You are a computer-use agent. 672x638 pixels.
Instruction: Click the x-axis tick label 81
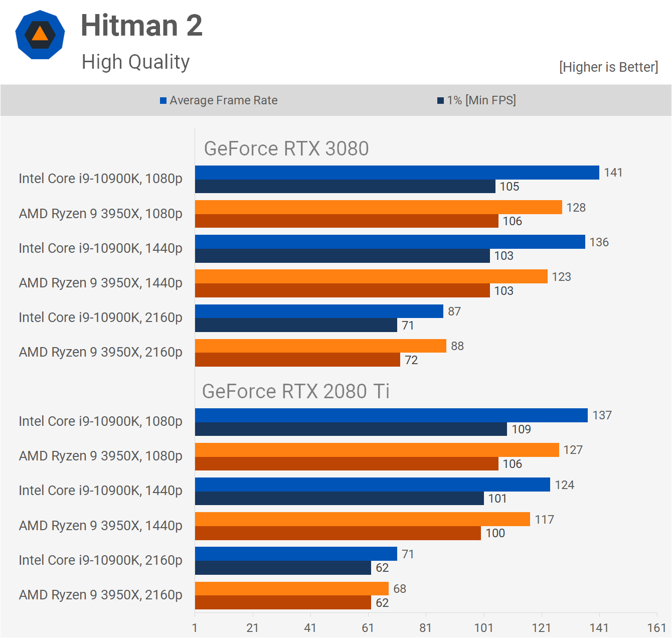click(426, 628)
